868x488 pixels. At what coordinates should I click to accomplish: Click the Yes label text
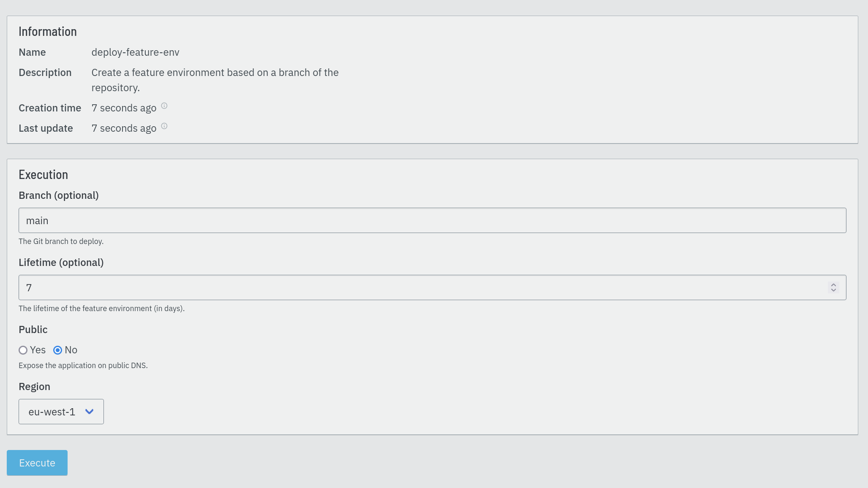[38, 350]
